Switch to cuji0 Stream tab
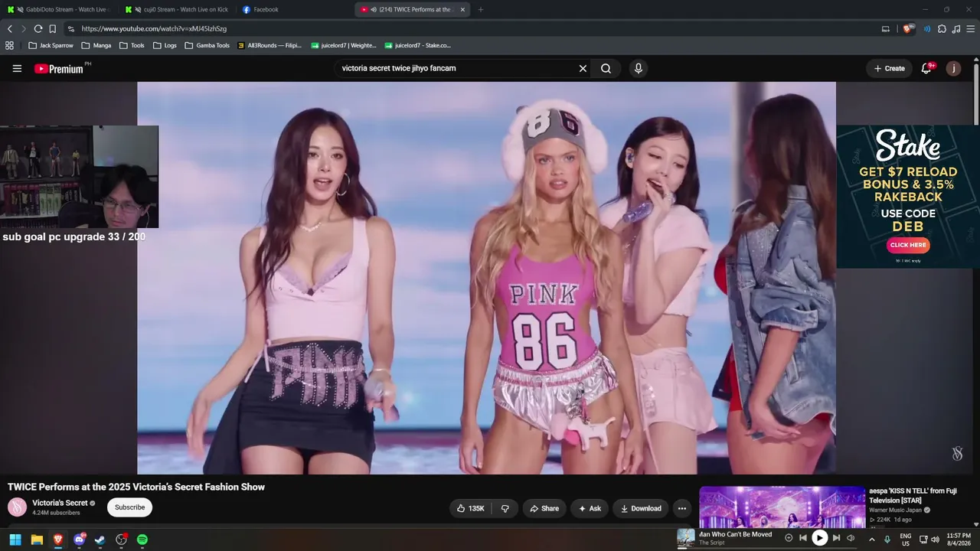The height and width of the screenshot is (551, 980). (178, 10)
